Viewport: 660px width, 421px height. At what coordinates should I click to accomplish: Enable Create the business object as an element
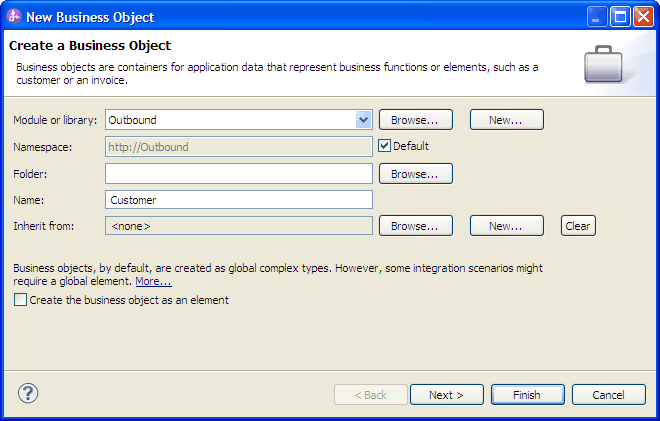click(x=20, y=300)
